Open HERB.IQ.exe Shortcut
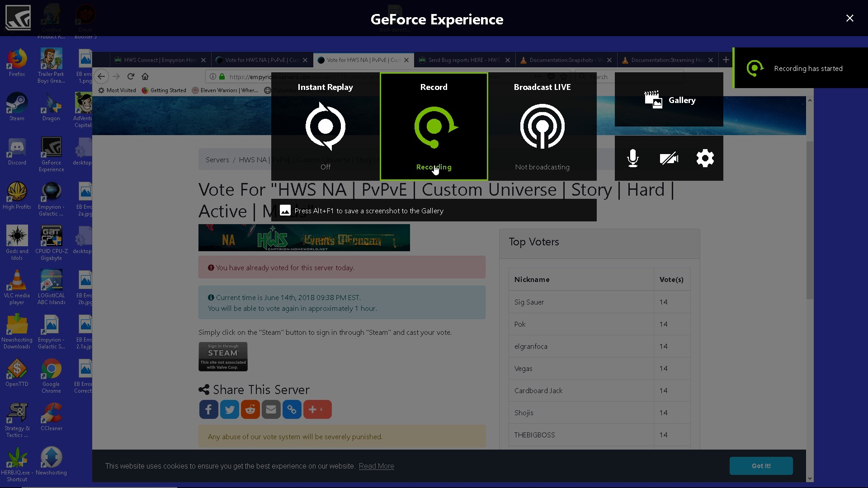 click(x=17, y=465)
